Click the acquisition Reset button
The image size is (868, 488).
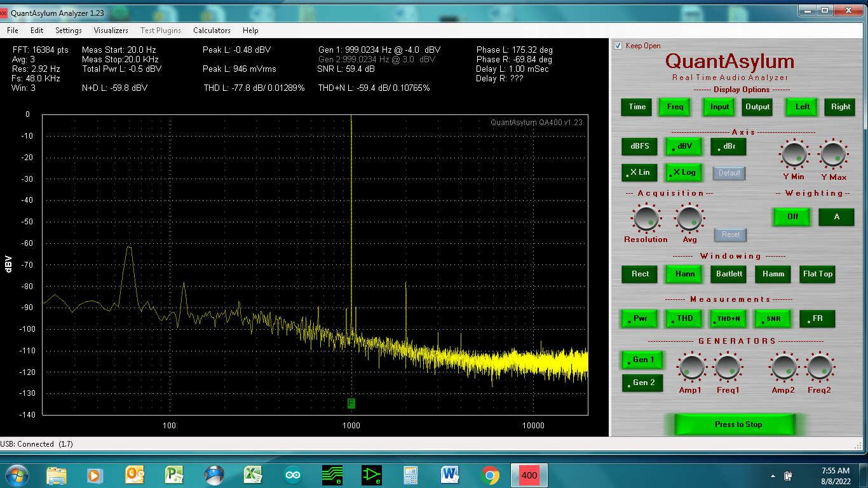pos(730,234)
